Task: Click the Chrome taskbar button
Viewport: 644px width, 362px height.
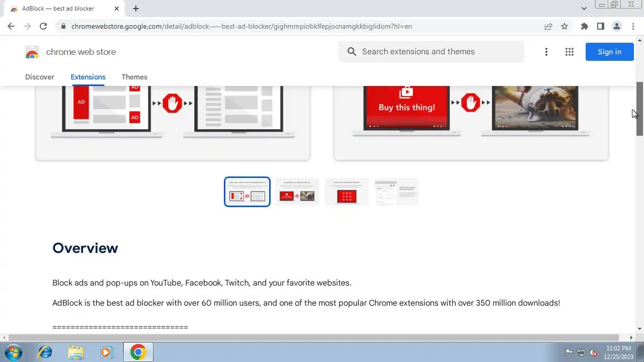Action: point(138,352)
